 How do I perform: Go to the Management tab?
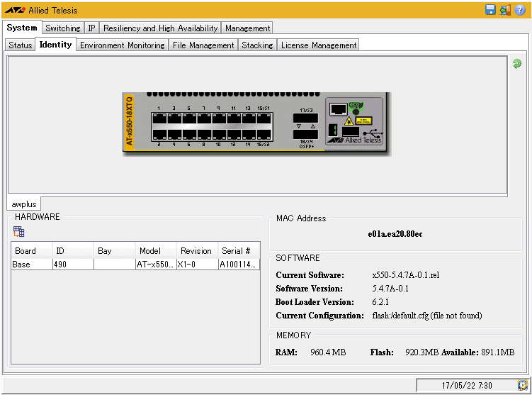[x=247, y=28]
